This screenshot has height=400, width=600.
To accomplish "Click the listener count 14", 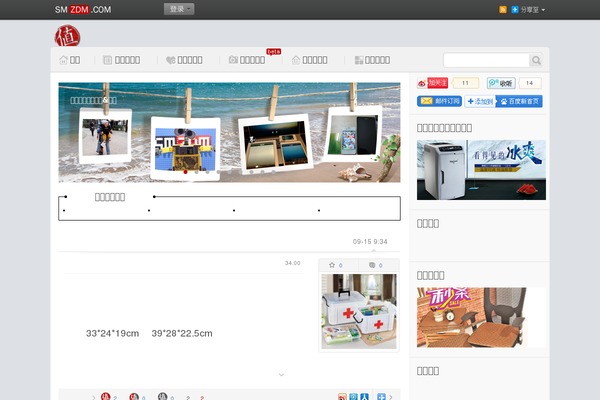I will click(x=530, y=83).
